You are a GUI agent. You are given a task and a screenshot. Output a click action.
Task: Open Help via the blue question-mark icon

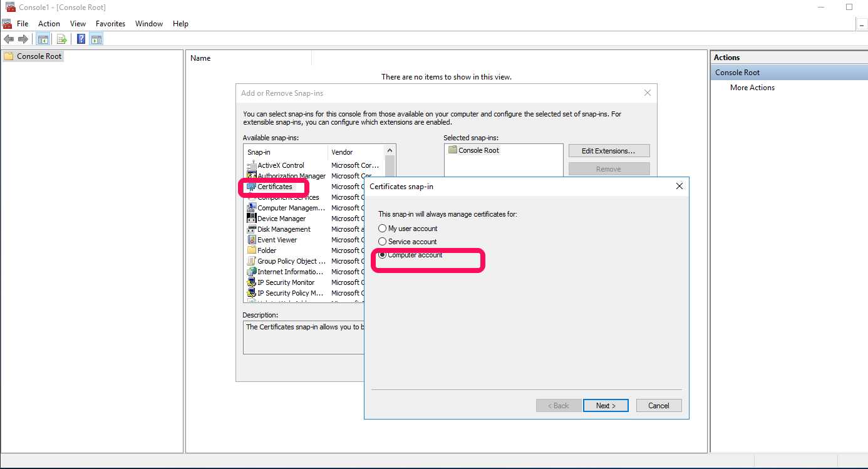coord(81,39)
